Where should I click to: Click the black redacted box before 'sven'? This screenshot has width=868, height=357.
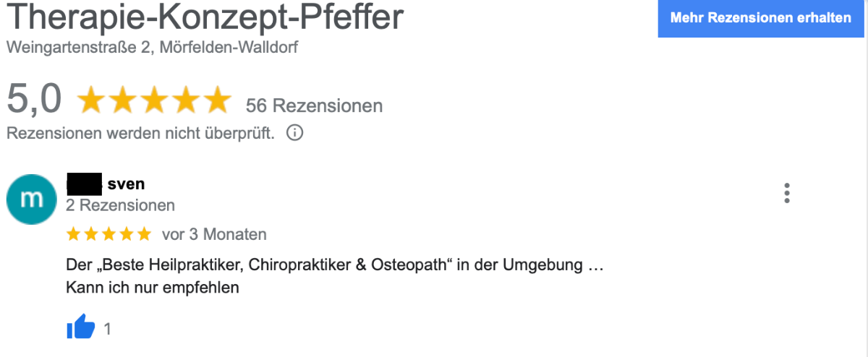(x=84, y=184)
